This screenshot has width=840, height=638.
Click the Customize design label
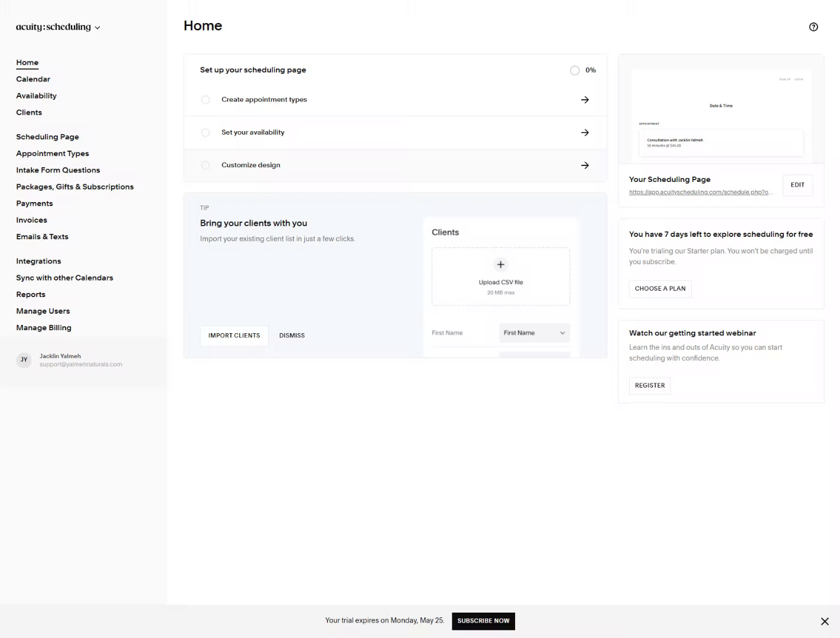click(251, 165)
